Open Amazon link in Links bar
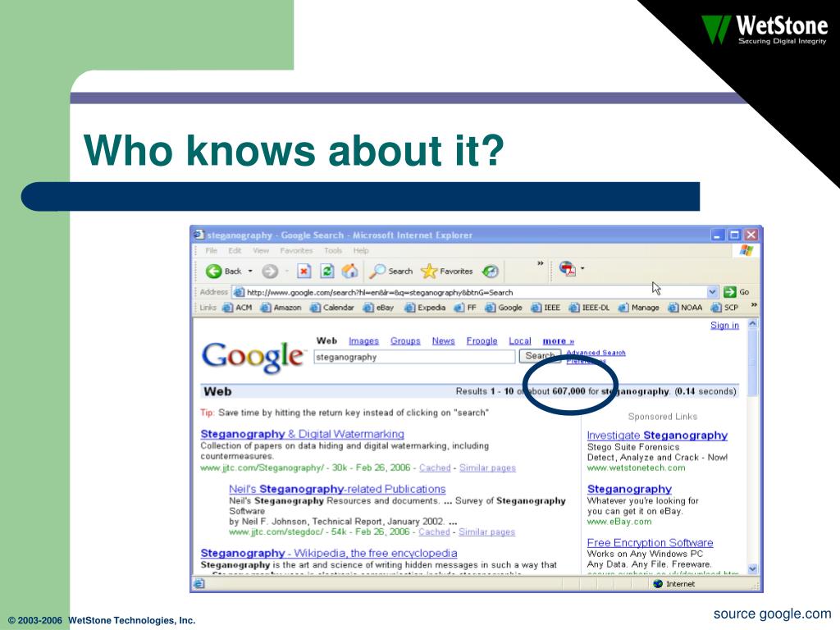This screenshot has height=630, width=840. pyautogui.click(x=281, y=308)
